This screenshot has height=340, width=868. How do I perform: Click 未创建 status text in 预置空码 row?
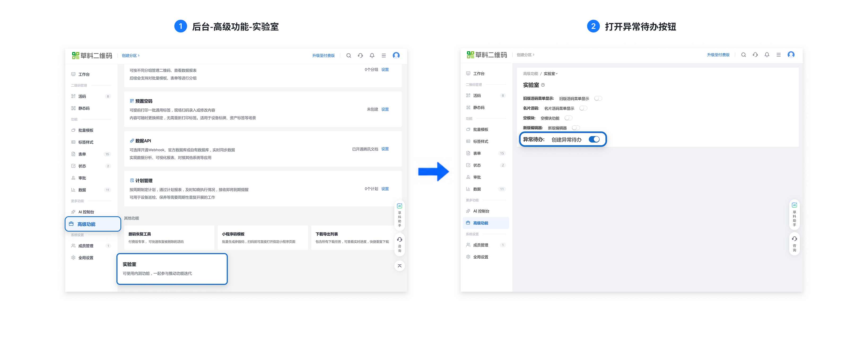(x=372, y=109)
